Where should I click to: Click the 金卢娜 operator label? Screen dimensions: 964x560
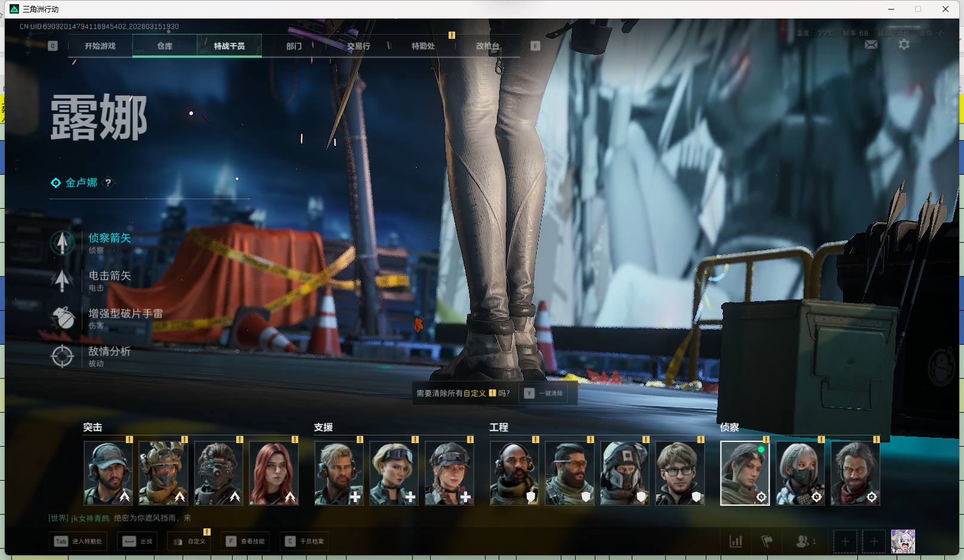click(x=81, y=182)
